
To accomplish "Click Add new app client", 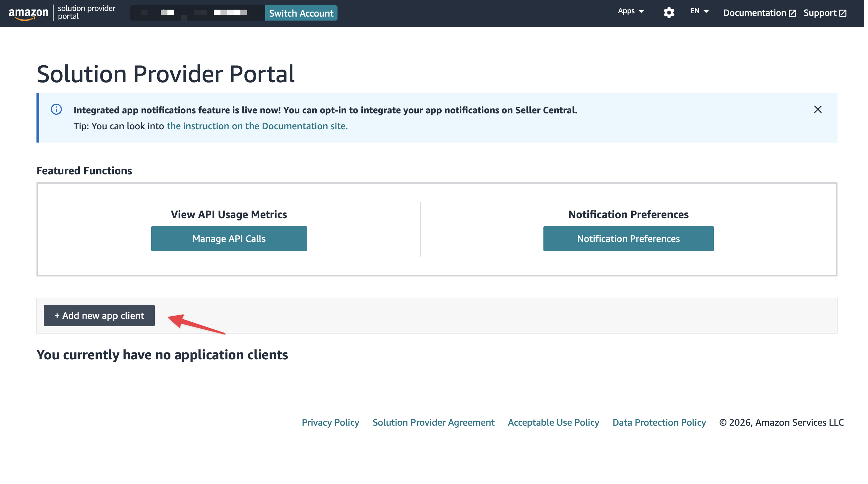I will pyautogui.click(x=99, y=316).
